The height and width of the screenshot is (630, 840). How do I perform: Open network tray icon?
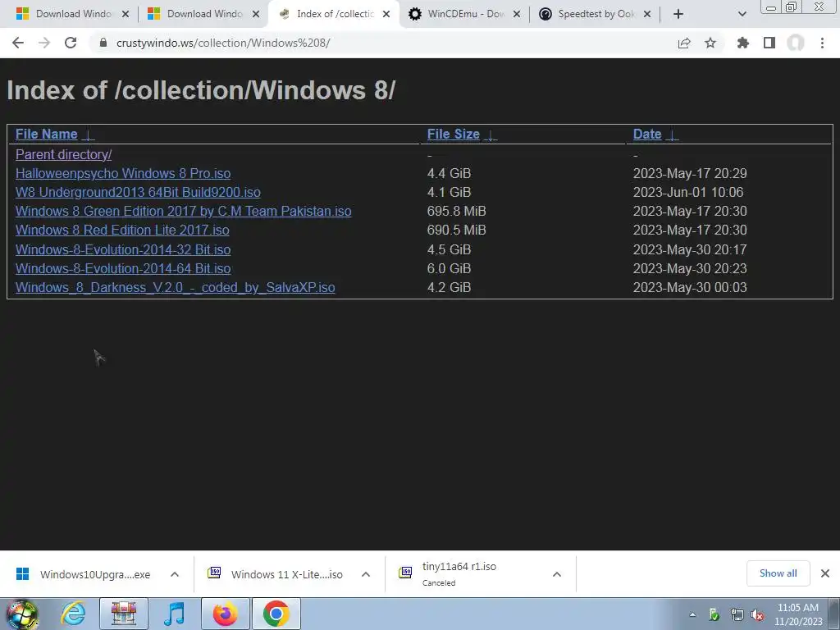[x=737, y=615]
